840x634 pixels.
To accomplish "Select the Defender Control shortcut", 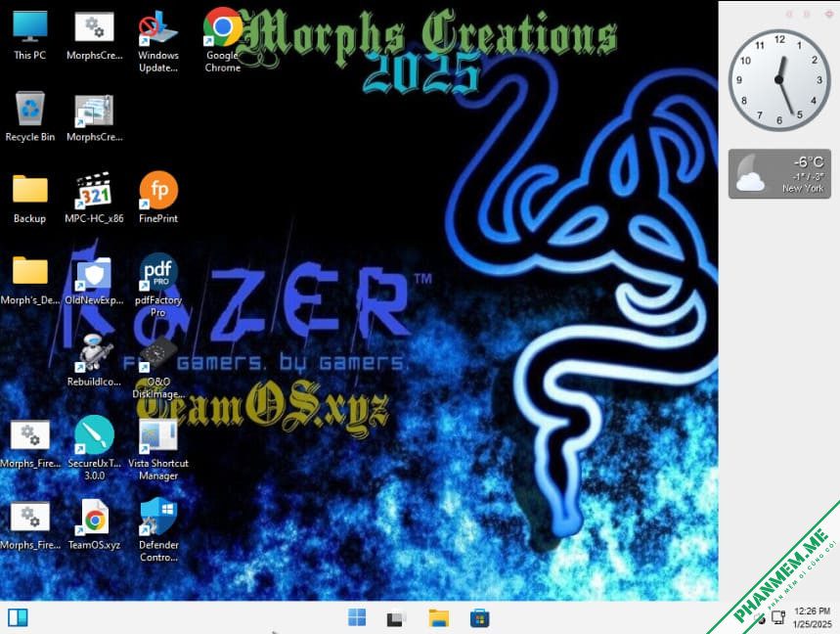I will click(x=158, y=530).
